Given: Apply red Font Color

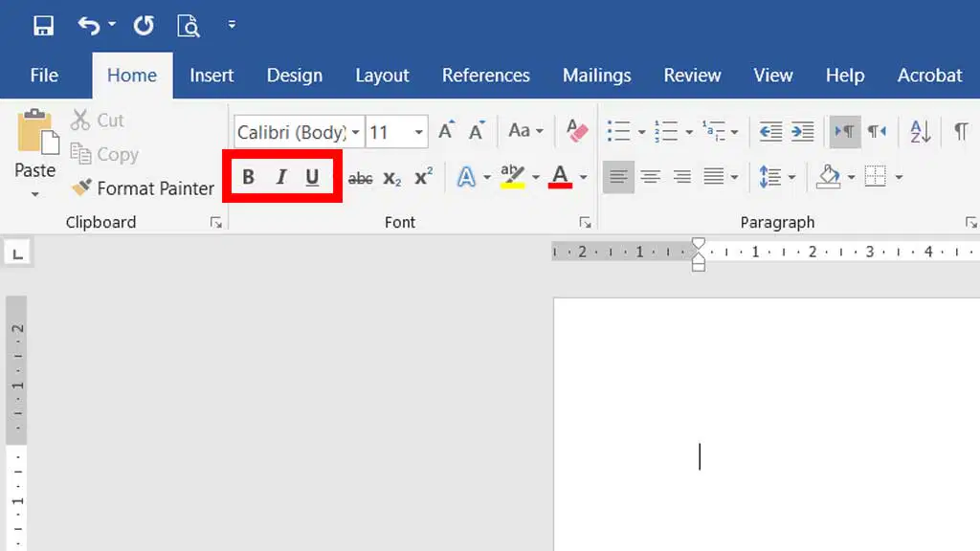Looking at the screenshot, I should click(560, 177).
